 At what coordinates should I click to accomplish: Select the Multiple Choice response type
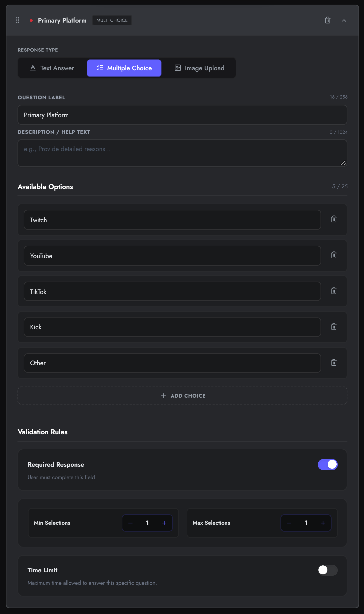tap(124, 68)
